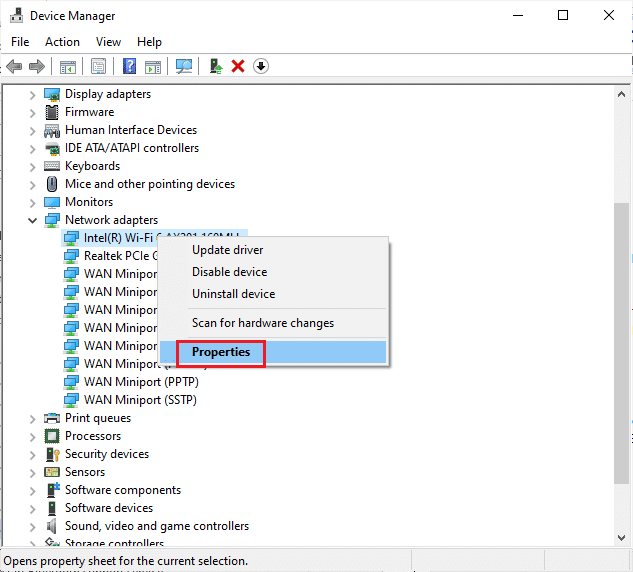This screenshot has width=633, height=572.
Task: Select Update driver from context menu
Action: pos(228,250)
